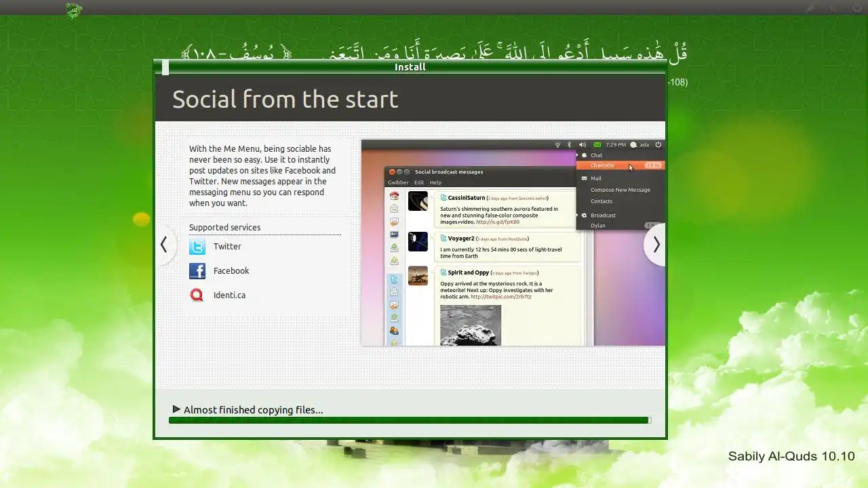Click the green installation progress bar
868x488 pixels.
click(410, 420)
